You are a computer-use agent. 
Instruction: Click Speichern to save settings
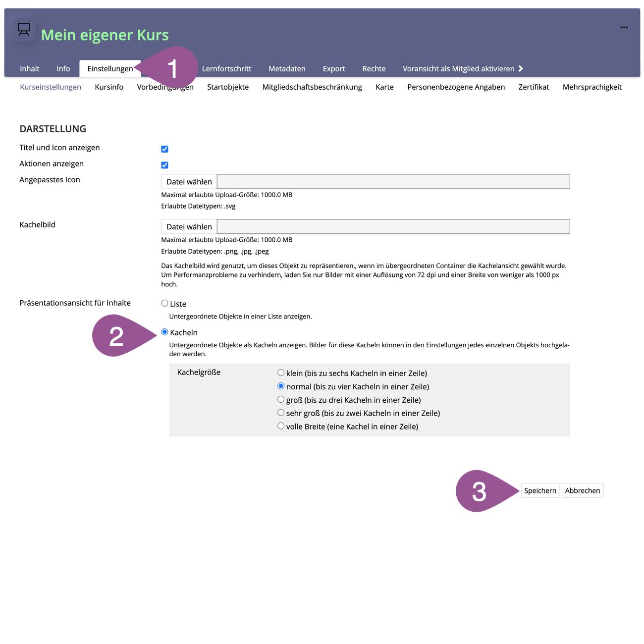[x=540, y=490]
